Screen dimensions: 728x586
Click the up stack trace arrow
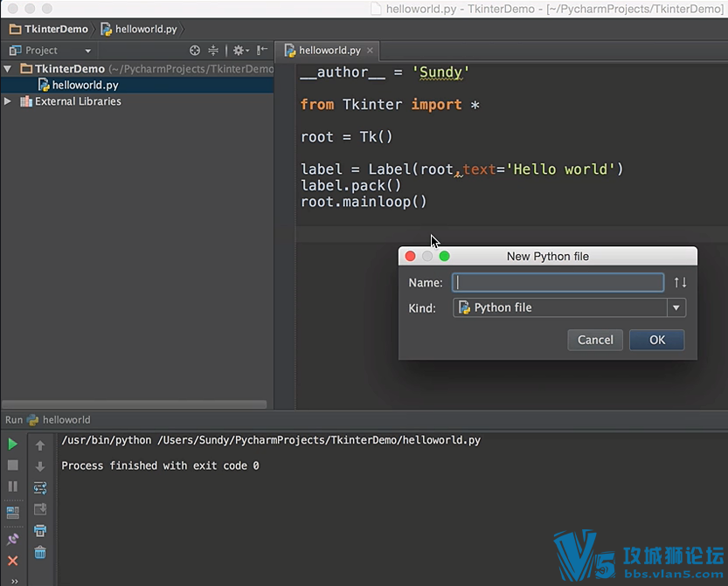(x=40, y=446)
